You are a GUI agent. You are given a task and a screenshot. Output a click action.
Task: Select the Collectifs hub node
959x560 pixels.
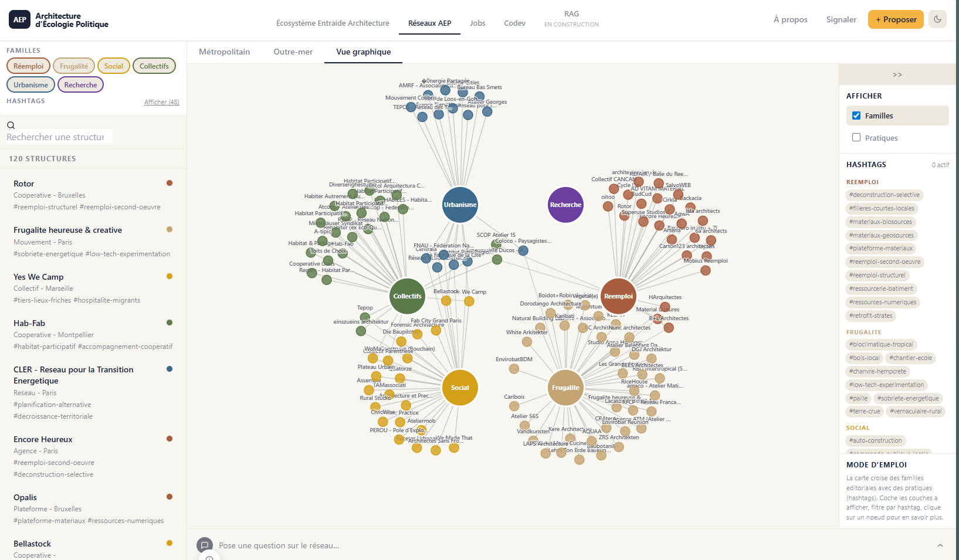[x=407, y=296]
